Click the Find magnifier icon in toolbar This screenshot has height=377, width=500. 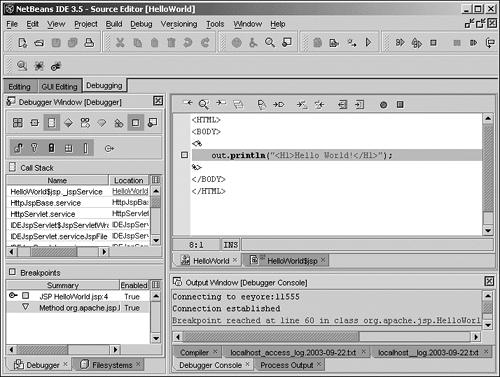[x=270, y=43]
